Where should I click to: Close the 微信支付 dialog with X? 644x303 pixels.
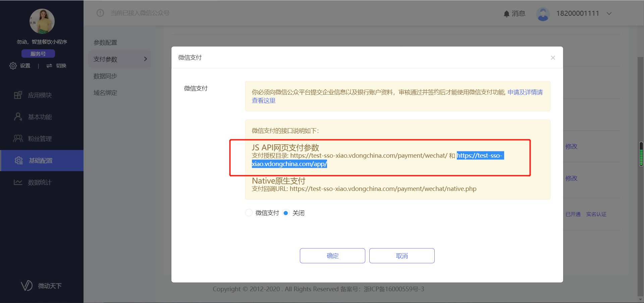[x=553, y=58]
